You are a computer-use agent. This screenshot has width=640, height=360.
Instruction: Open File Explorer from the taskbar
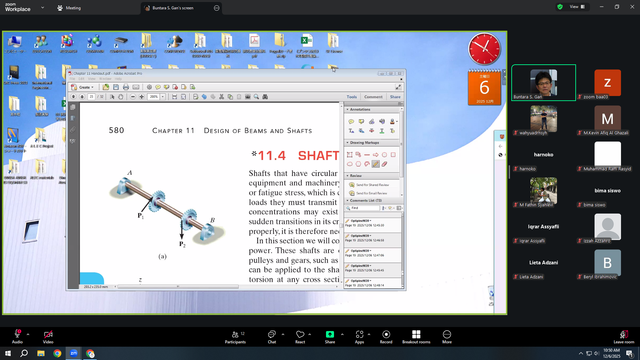[x=41, y=353]
